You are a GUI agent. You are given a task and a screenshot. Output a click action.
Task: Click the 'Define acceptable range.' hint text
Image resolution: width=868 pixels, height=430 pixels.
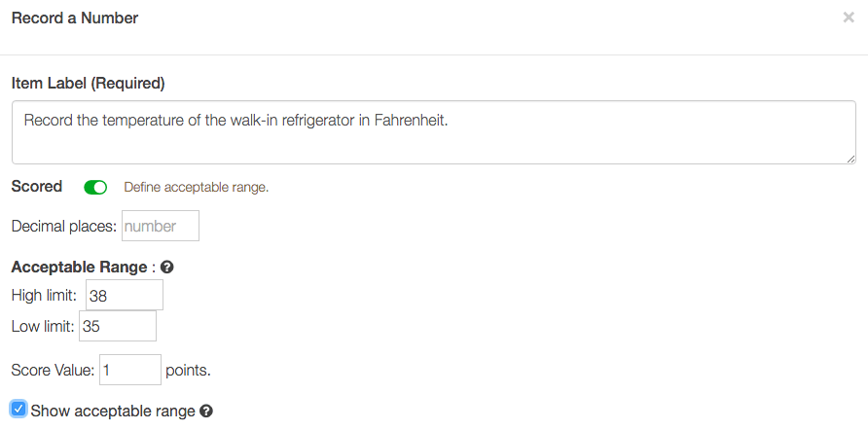pos(197,187)
